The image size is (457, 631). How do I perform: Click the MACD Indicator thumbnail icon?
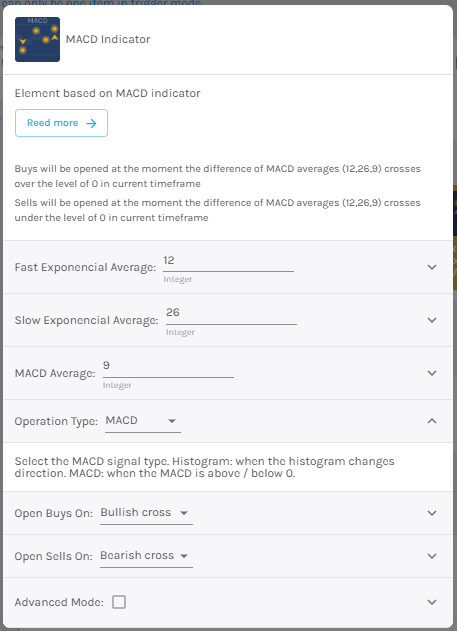click(x=37, y=39)
